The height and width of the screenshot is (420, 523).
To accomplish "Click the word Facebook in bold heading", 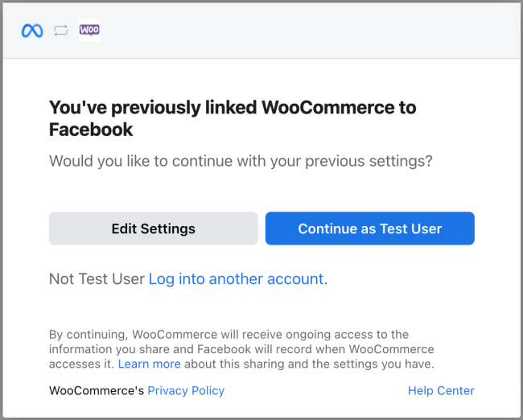I will click(x=91, y=130).
